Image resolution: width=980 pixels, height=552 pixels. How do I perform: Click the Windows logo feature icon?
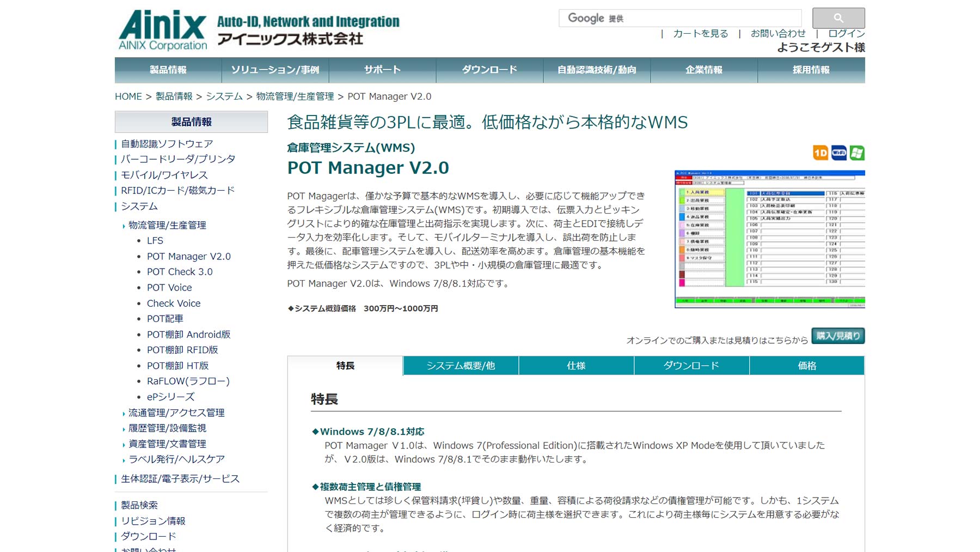point(857,153)
